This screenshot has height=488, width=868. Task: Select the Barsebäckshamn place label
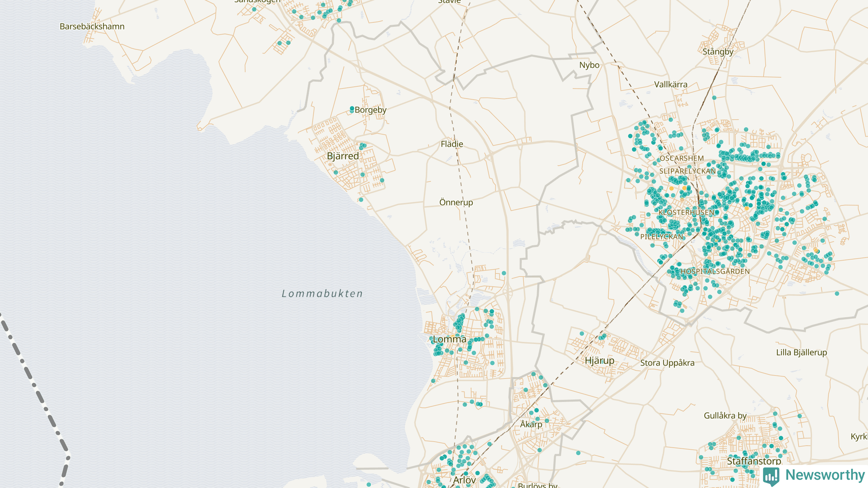tap(92, 26)
